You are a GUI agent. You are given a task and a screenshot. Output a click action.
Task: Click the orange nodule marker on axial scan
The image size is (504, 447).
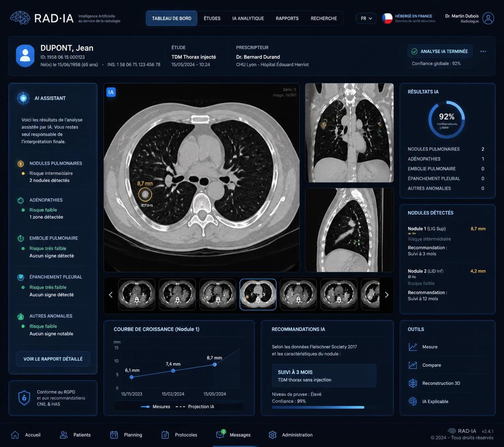pyautogui.click(x=145, y=194)
